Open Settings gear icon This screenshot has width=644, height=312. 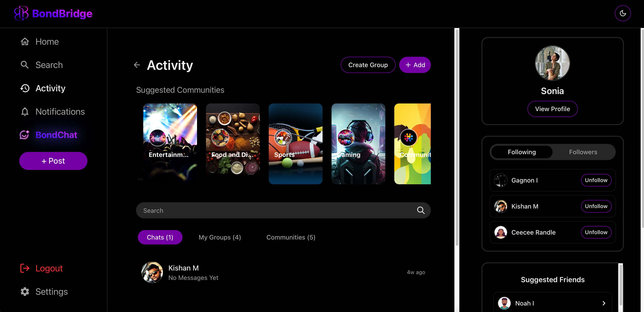[25, 292]
